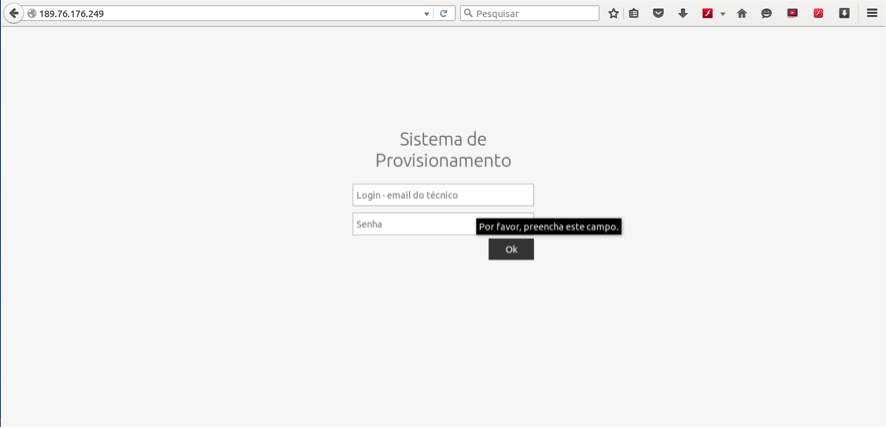
Task: Submit the login form with Ok
Action: (x=511, y=249)
